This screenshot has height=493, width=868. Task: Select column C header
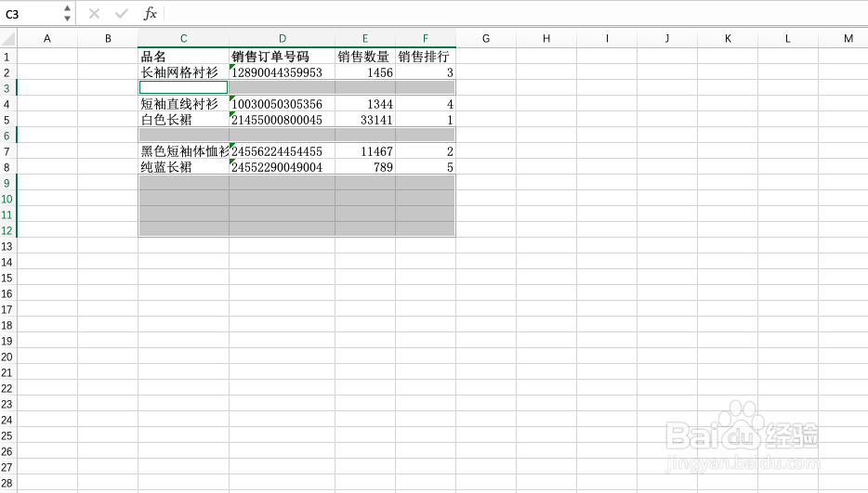click(x=183, y=39)
